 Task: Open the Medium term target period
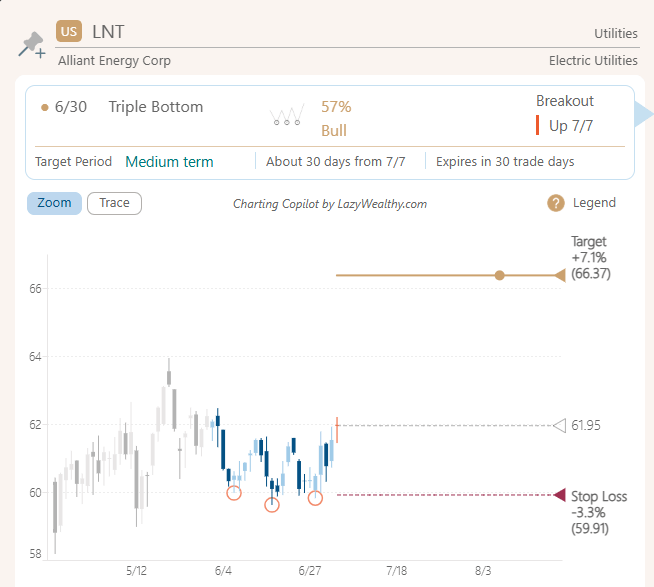(169, 161)
